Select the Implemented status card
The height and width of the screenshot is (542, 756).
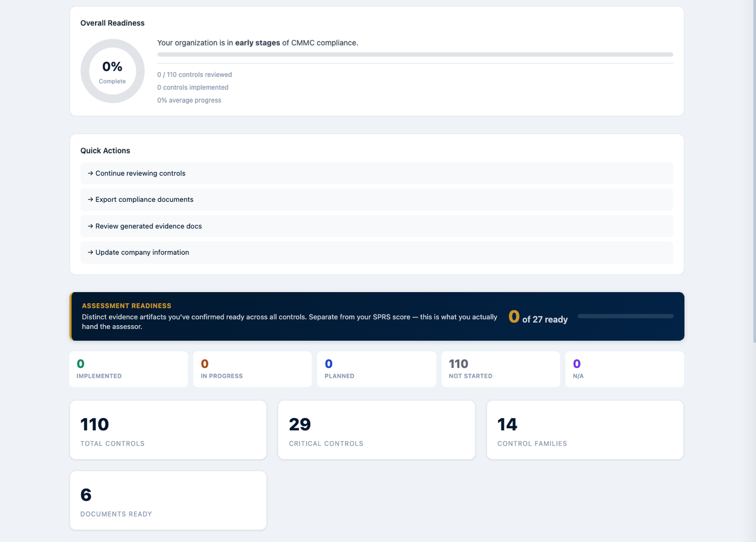129,370
